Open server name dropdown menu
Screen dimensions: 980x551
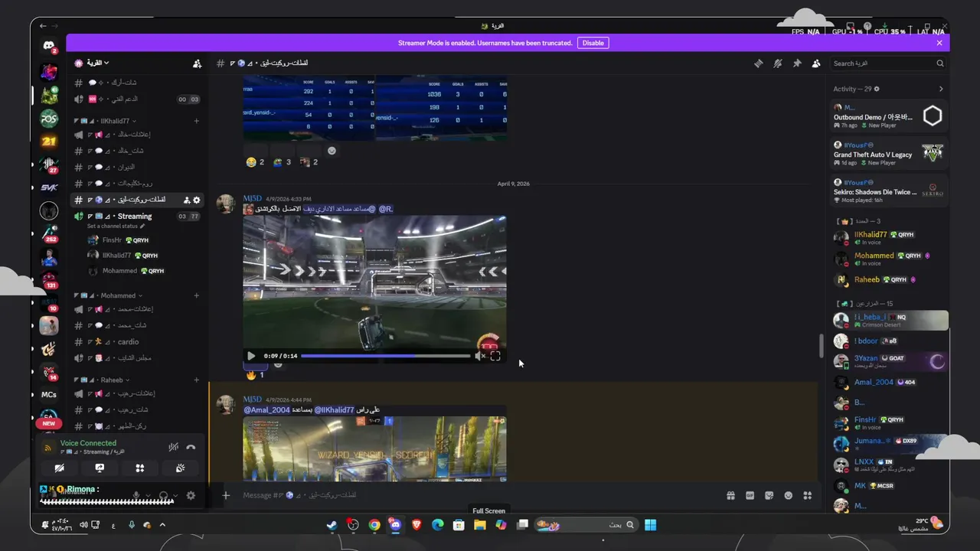(x=97, y=64)
